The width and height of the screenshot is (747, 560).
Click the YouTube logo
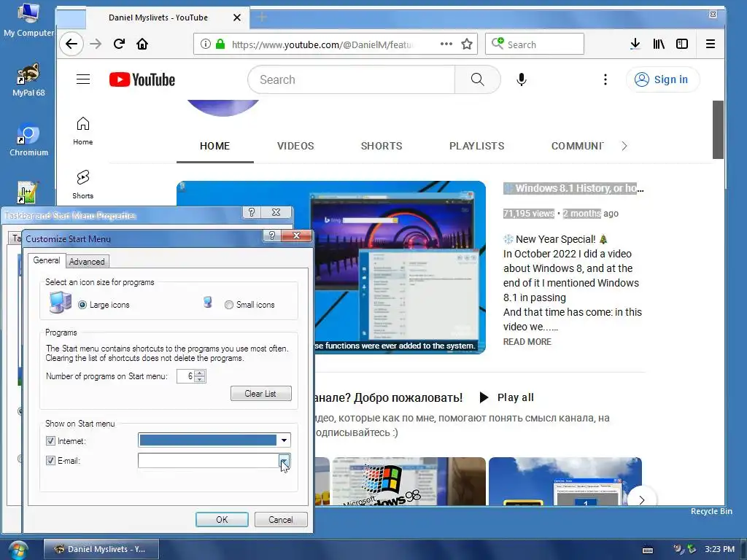coord(142,79)
